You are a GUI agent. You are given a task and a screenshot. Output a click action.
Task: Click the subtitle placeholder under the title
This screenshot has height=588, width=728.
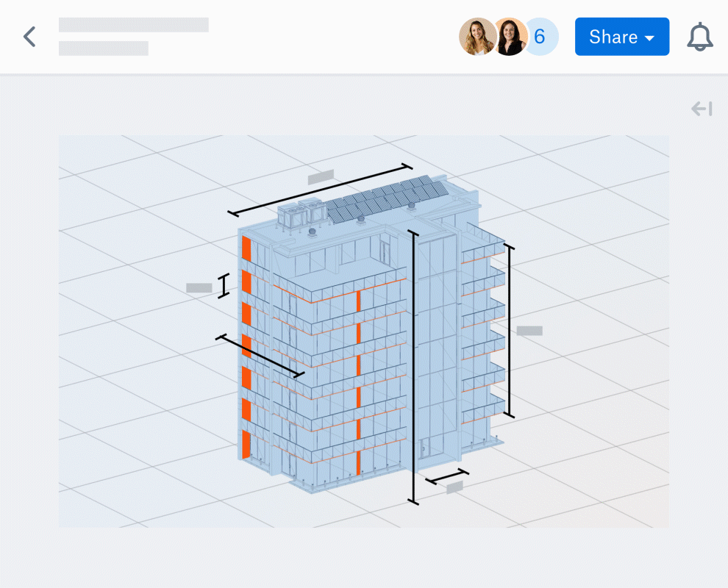[x=104, y=49]
